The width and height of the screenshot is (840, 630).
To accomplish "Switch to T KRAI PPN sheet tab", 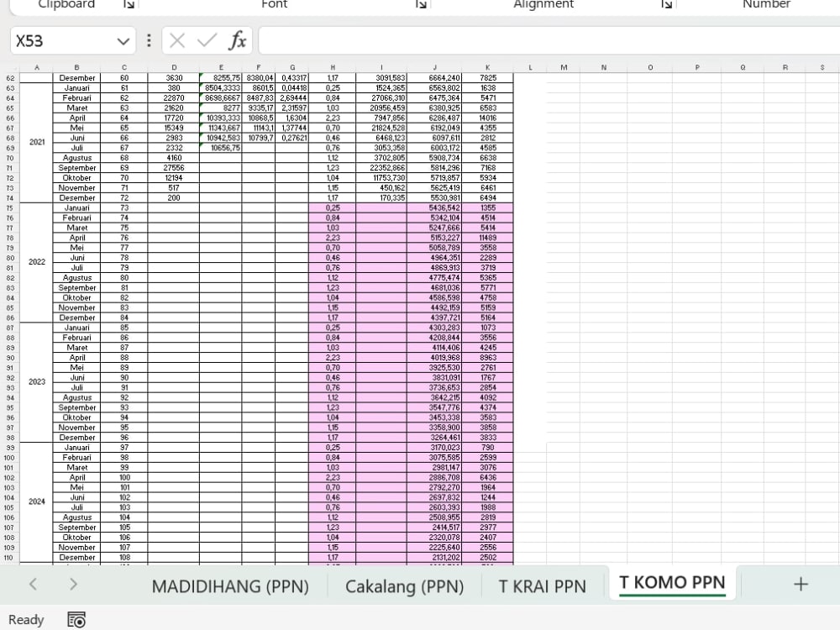I will tap(542, 586).
